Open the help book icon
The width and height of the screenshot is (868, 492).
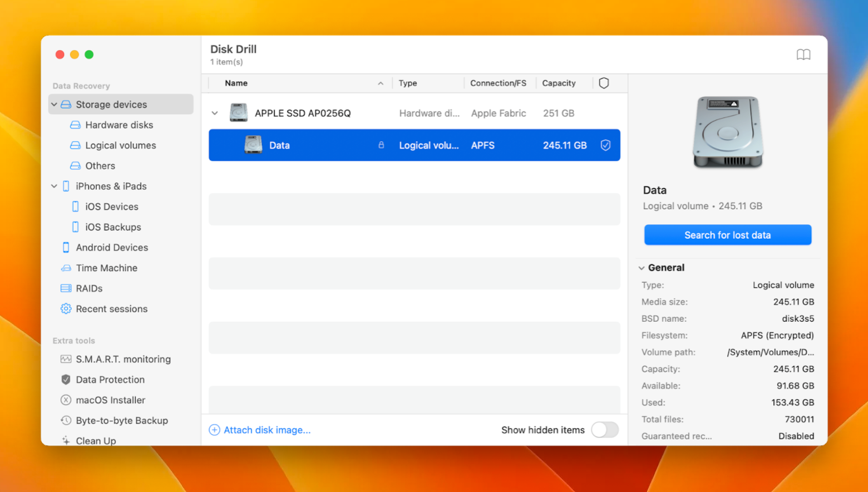tap(803, 55)
